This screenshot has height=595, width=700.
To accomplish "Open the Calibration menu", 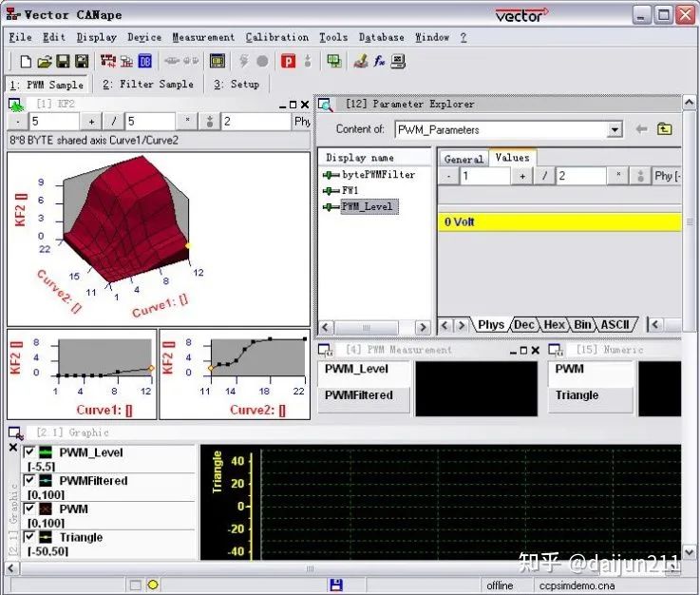I will (x=276, y=37).
